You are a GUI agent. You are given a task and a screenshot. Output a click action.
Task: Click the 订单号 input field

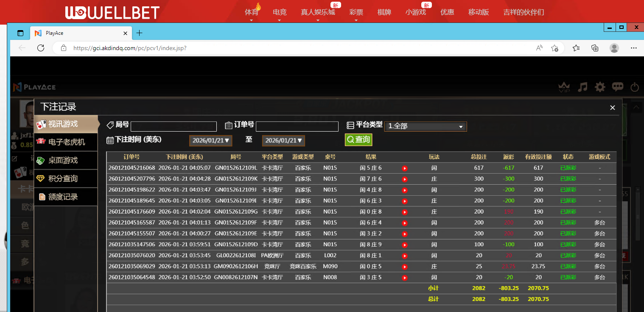click(297, 126)
